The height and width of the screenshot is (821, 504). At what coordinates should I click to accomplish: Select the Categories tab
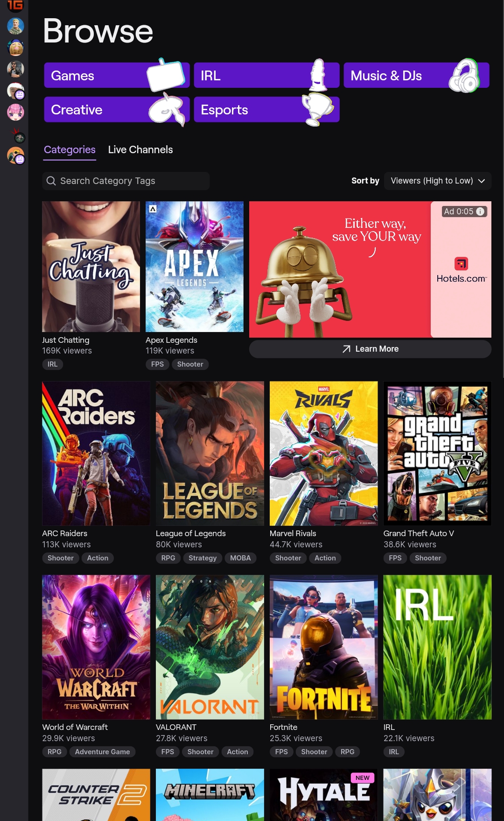pos(70,149)
